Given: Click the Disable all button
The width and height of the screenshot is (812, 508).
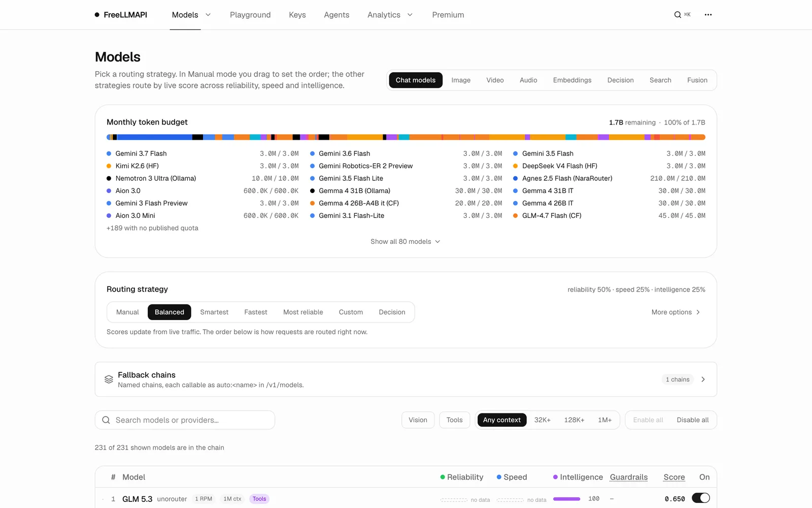Looking at the screenshot, I should (x=693, y=420).
